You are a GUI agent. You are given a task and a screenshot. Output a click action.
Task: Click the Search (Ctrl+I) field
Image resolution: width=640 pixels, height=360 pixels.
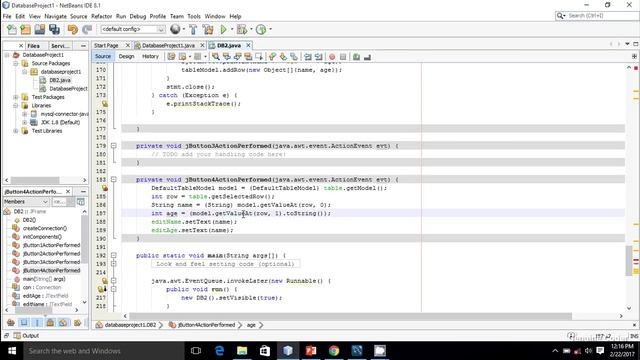(597, 16)
